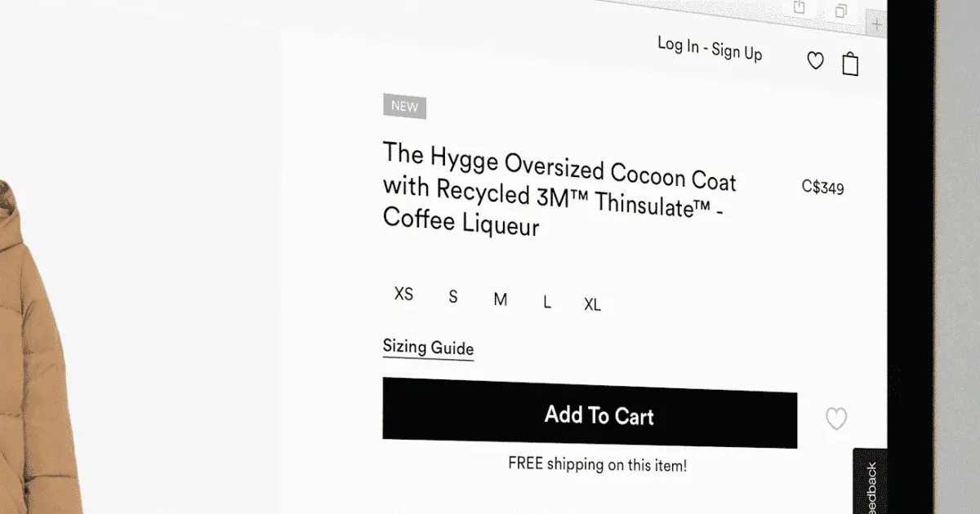Click the NEW badge label

pos(404,106)
